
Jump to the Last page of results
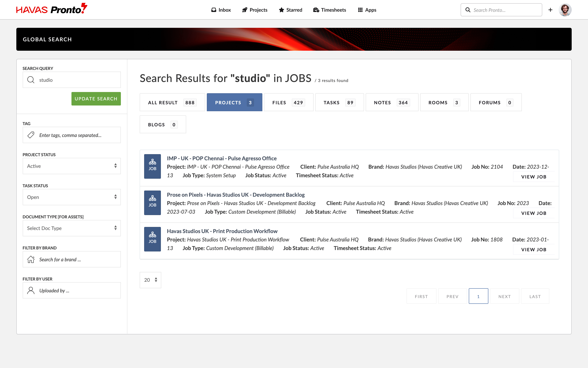[535, 296]
